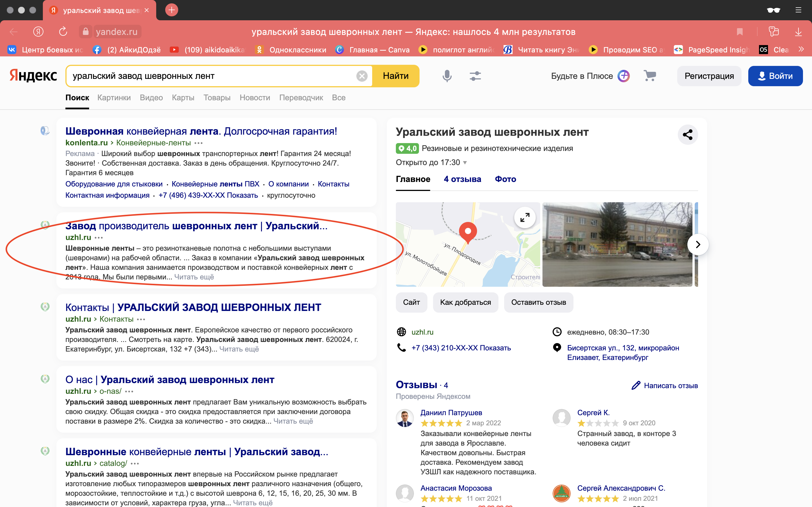Bookmark this page with the flag icon
The height and width of the screenshot is (507, 812).
pos(740,32)
